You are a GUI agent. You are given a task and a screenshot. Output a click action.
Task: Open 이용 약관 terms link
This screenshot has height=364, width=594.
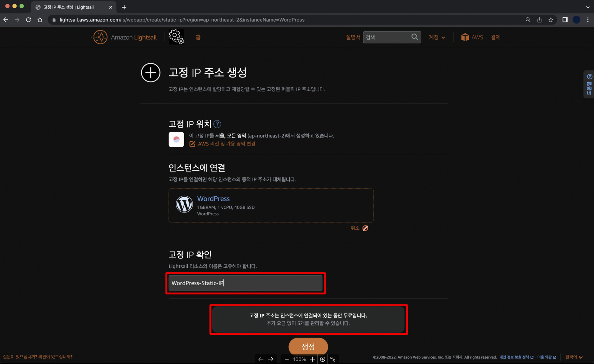pyautogui.click(x=546, y=357)
